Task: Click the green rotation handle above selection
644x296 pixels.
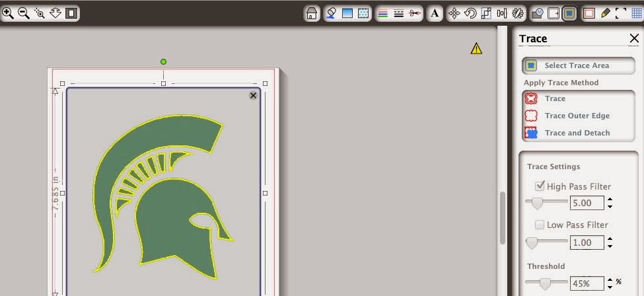Action: pyautogui.click(x=163, y=61)
